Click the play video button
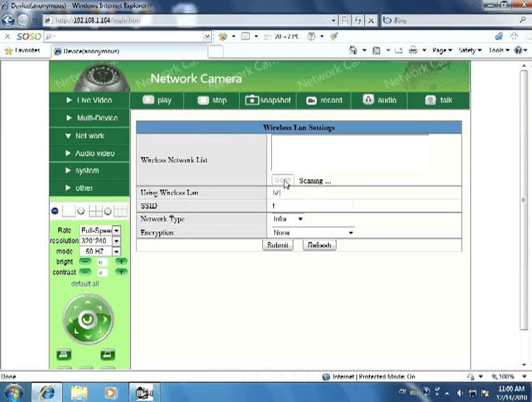 pyautogui.click(x=156, y=100)
